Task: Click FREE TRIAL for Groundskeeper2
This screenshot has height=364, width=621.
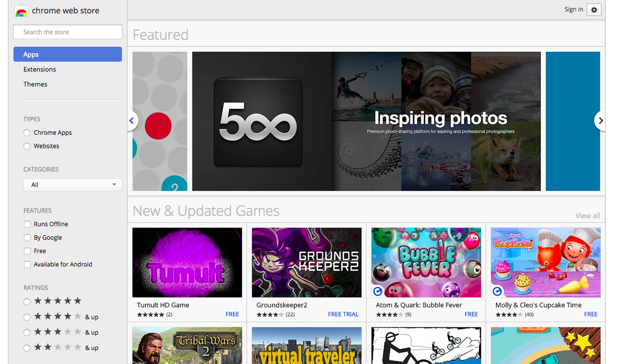Action: pos(343,314)
